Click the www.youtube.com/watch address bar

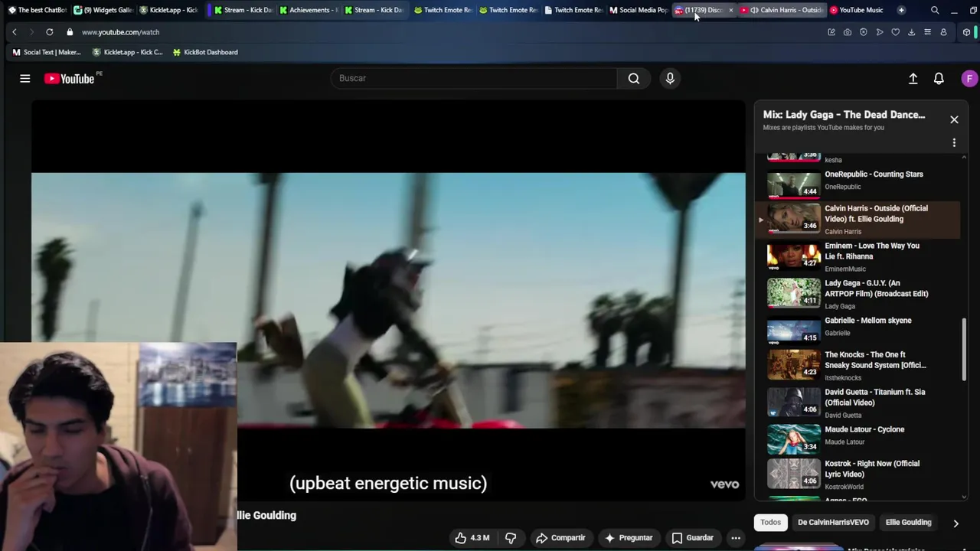[120, 32]
